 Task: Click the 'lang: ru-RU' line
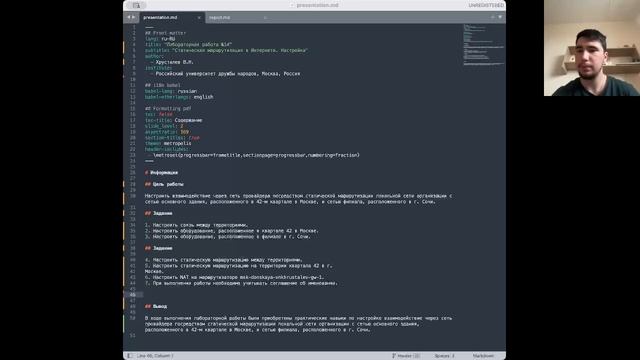(160, 39)
